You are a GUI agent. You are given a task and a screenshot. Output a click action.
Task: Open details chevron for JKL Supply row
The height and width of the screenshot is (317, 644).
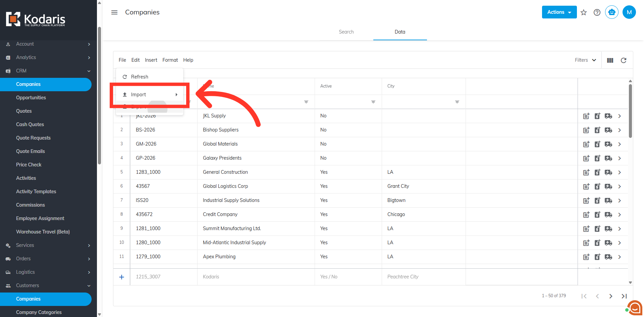[x=620, y=116]
